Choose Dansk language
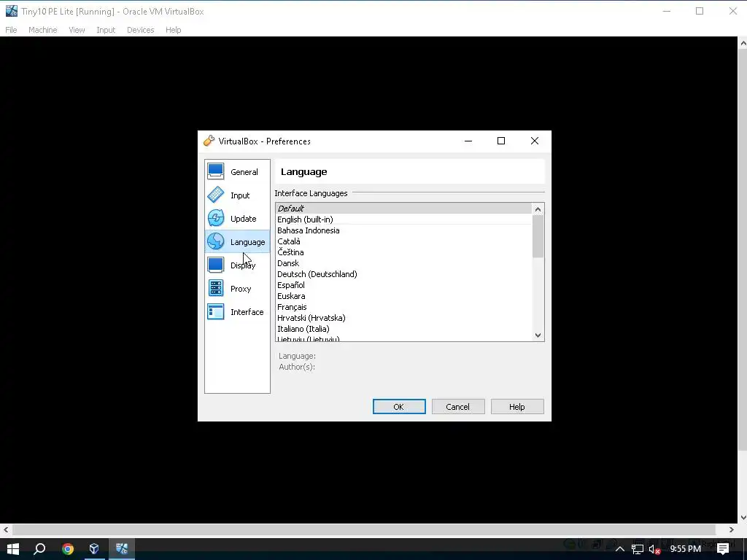The image size is (747, 560). coord(403,262)
